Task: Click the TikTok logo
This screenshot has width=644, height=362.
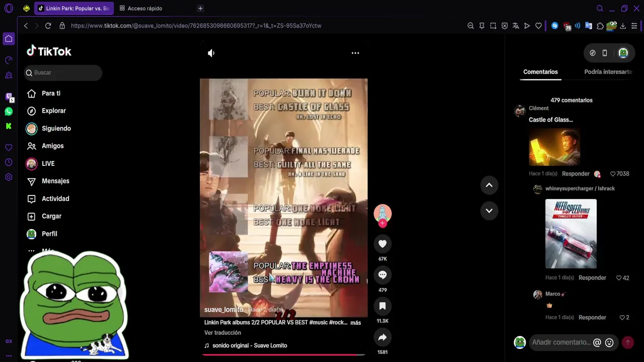Action: [49, 51]
